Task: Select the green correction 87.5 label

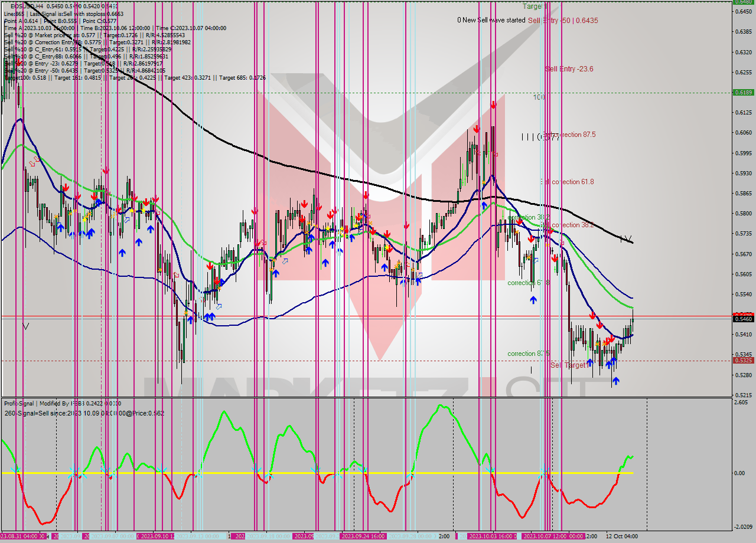Action: click(x=529, y=354)
